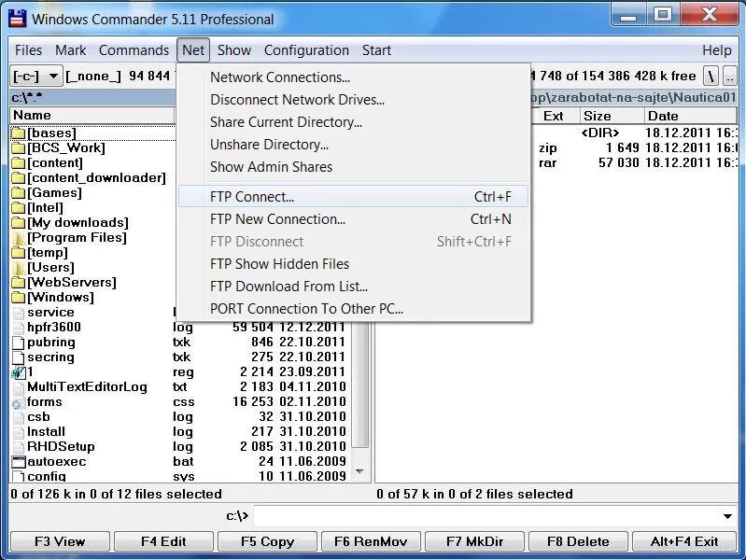746x560 pixels.
Task: Choose Disconnect Network Drives...
Action: (354, 100)
